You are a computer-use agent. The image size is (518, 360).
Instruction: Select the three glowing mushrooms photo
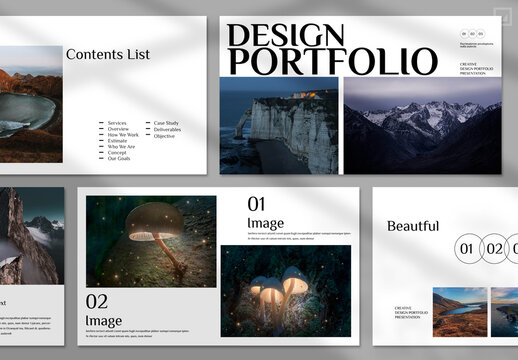[286, 291]
